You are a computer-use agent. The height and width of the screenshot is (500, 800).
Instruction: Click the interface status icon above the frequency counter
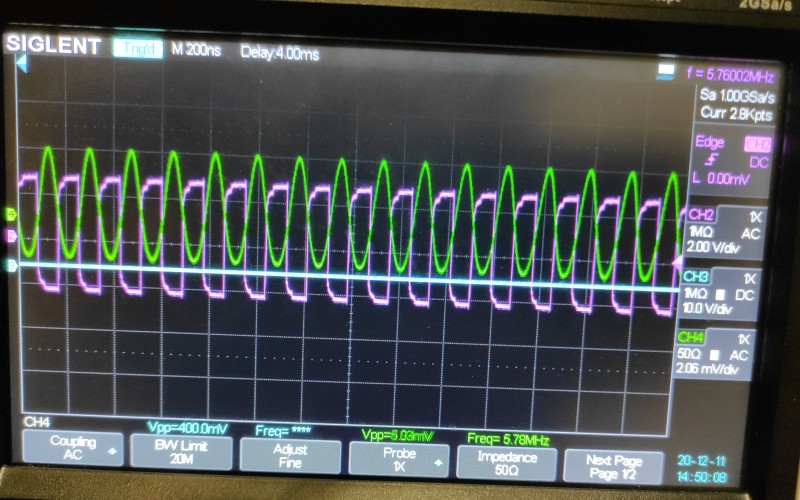click(x=667, y=71)
